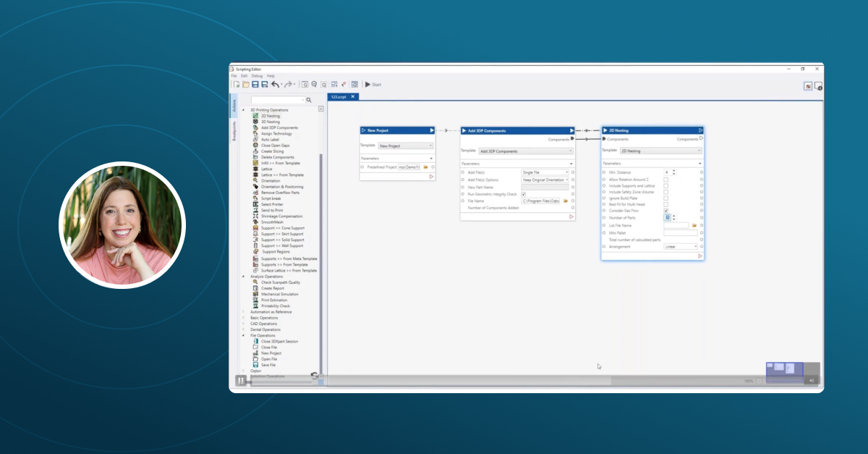
Task: Uncheck Consider Gas Flow checkbox
Action: 666,211
